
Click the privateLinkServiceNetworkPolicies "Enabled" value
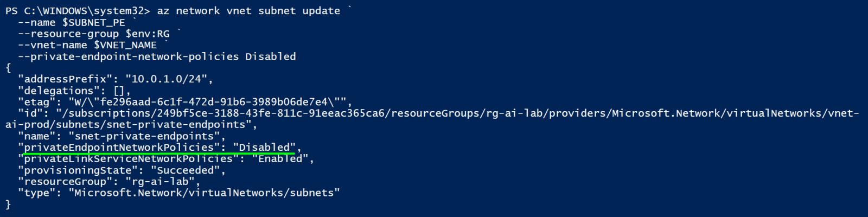click(280, 159)
